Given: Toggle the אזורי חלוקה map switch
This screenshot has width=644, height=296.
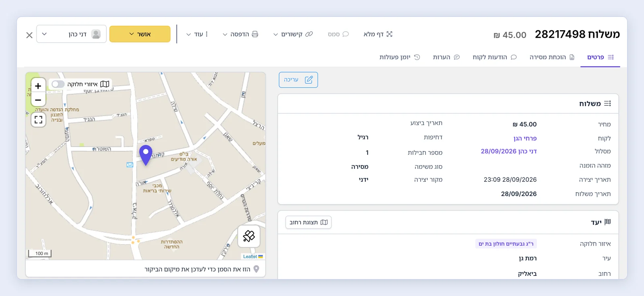Looking at the screenshot, I should tap(58, 84).
